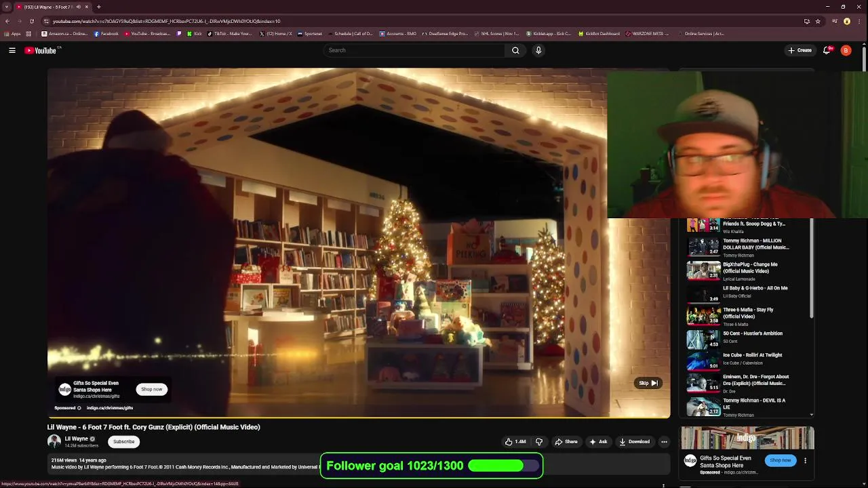This screenshot has width=868, height=488.
Task: Click the browser address bar URL
Action: click(166, 21)
